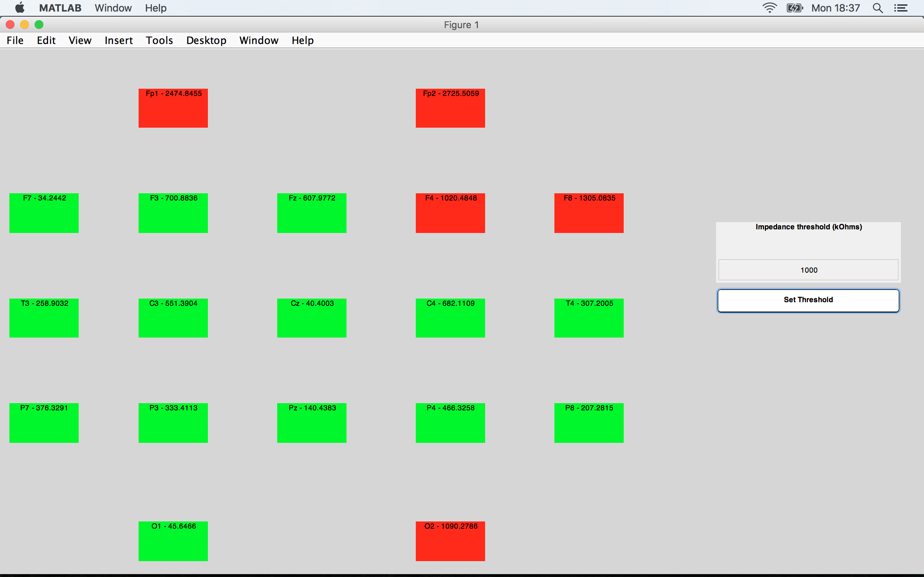The height and width of the screenshot is (577, 924).
Task: Click the green O1 electrode box
Action: (x=173, y=541)
